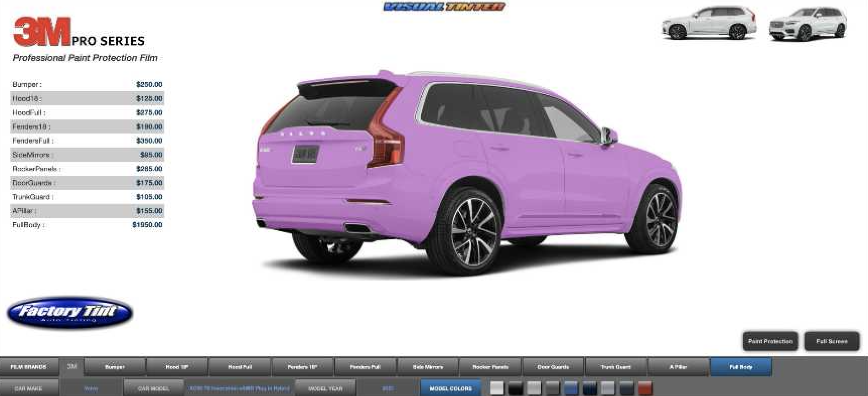This screenshot has height=396, width=868.
Task: Pick the dark gray model color swatch
Action: pyautogui.click(x=552, y=388)
